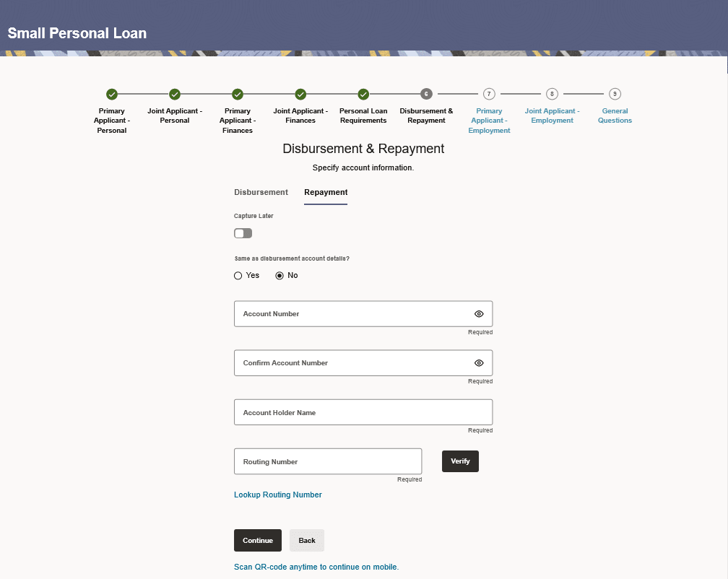Screen dimensions: 728x579
Task: Click the Joint Applicant - Finances step label
Action: point(301,116)
